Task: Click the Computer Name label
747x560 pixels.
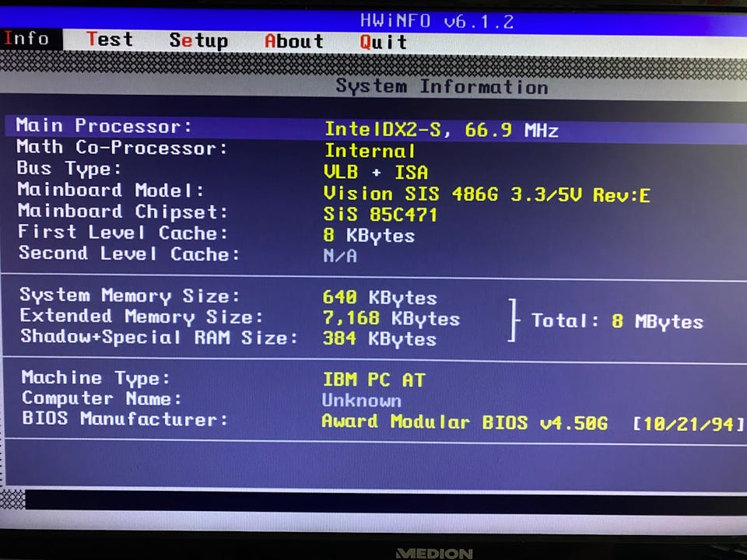Action: (101, 398)
